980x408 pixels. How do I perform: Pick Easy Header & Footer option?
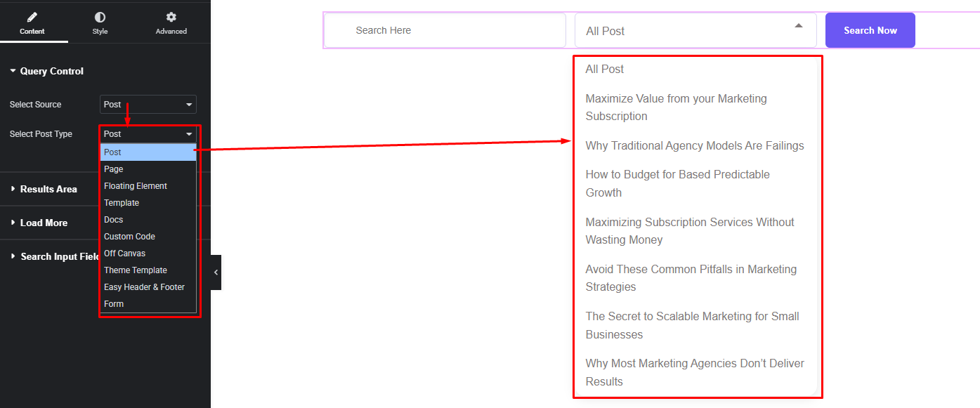click(x=144, y=287)
